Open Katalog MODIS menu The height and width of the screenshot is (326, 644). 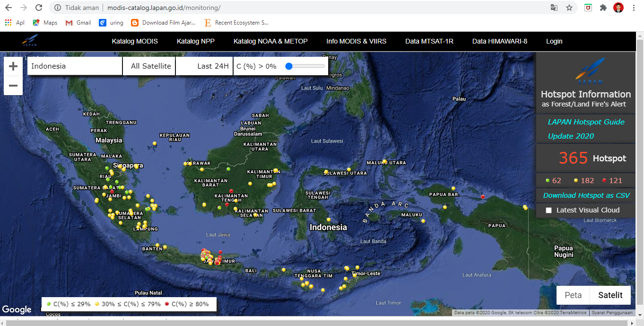(x=135, y=41)
